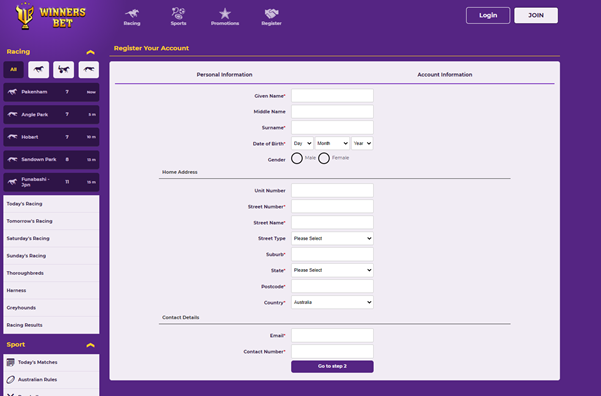This screenshot has width=601, height=396.
Task: Focus the Middle Name field
Action: (332, 112)
